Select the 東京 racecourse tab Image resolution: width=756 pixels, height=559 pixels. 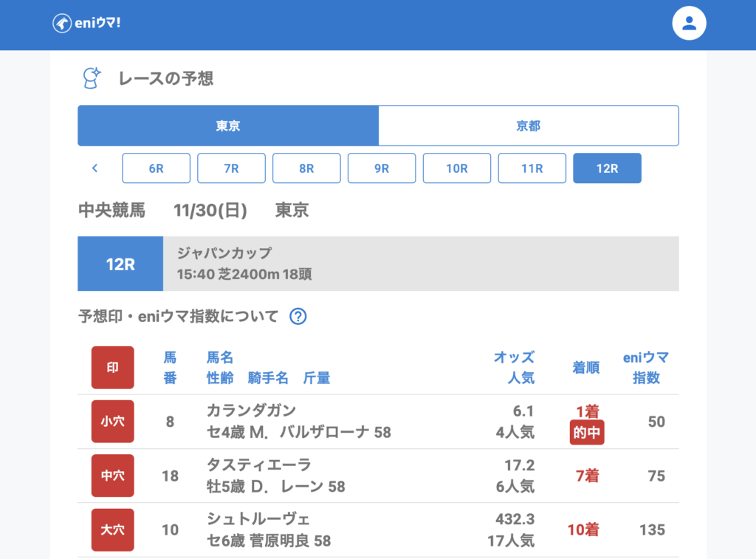(228, 126)
